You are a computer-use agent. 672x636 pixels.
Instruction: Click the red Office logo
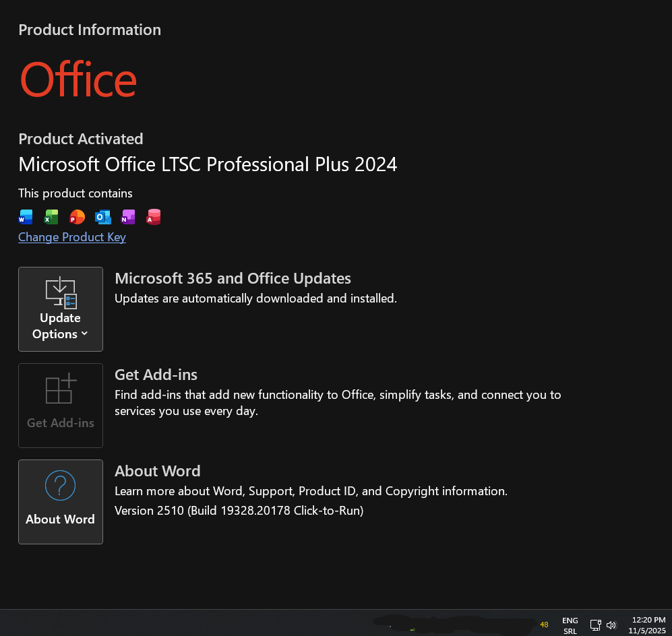78,79
